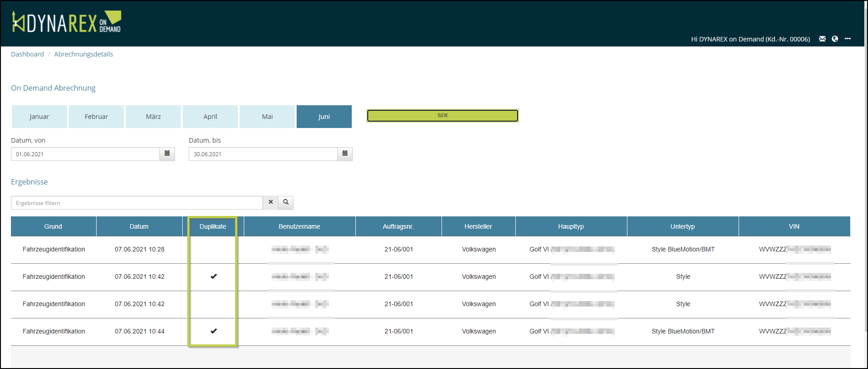Click duplicate checkmark in 10:42 row
The image size is (868, 369).
pyautogui.click(x=213, y=277)
